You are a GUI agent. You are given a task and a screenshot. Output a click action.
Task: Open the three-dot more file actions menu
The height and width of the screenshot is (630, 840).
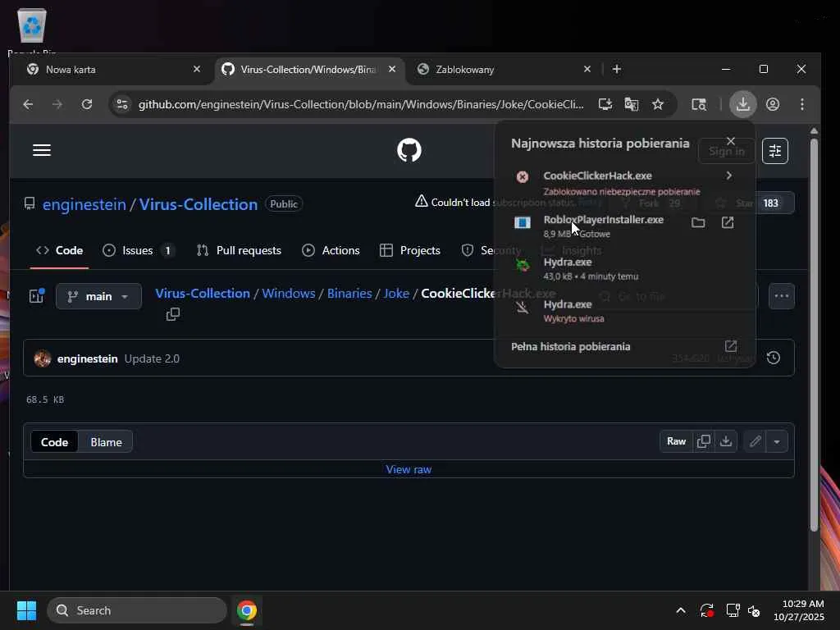click(782, 295)
